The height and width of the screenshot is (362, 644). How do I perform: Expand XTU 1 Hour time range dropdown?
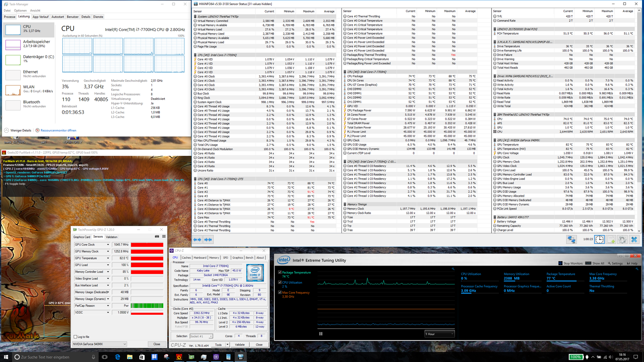pyautogui.click(x=439, y=334)
